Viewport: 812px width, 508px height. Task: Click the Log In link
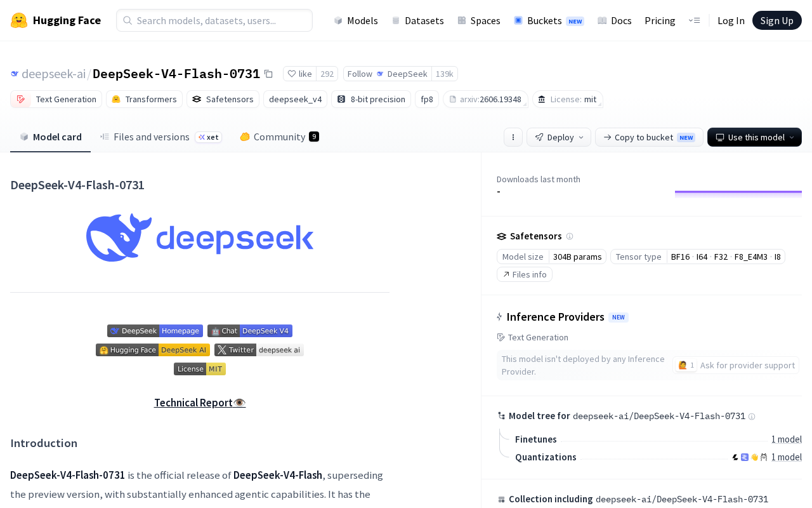[x=731, y=20]
